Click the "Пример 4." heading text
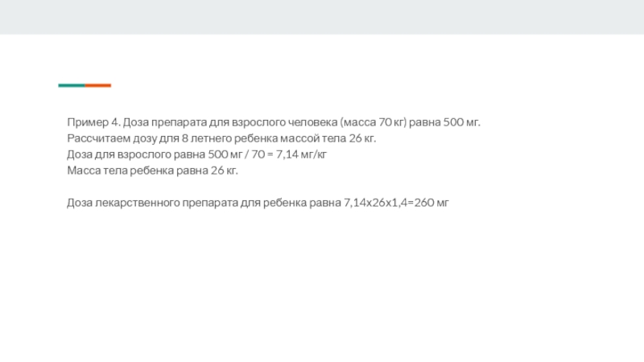This screenshot has height=362, width=644. click(x=93, y=123)
